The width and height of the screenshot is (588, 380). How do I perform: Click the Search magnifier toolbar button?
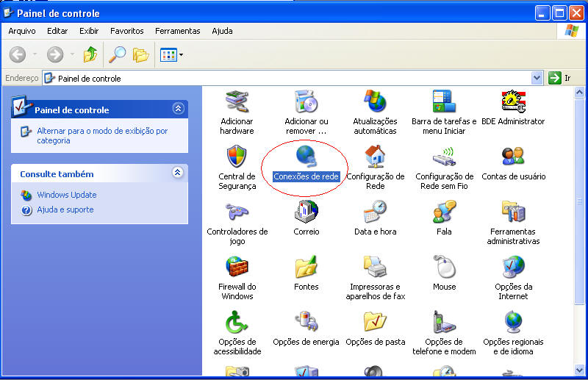click(117, 55)
